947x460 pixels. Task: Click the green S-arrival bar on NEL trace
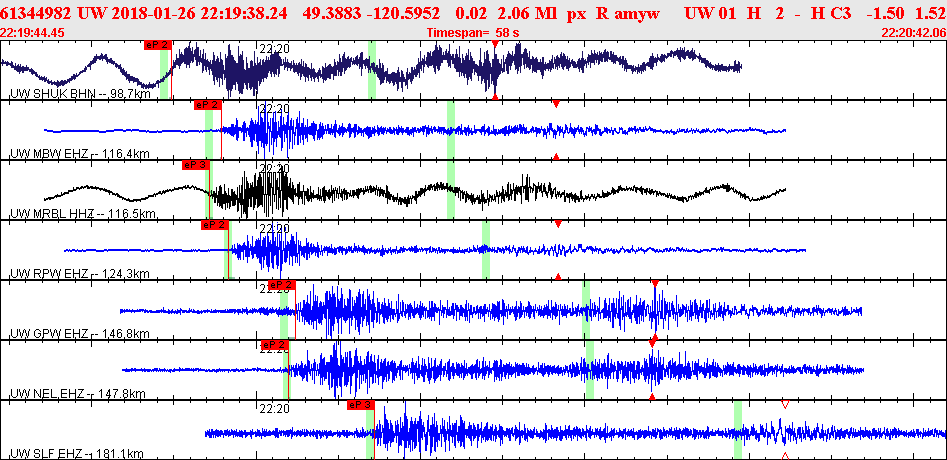pos(590,369)
